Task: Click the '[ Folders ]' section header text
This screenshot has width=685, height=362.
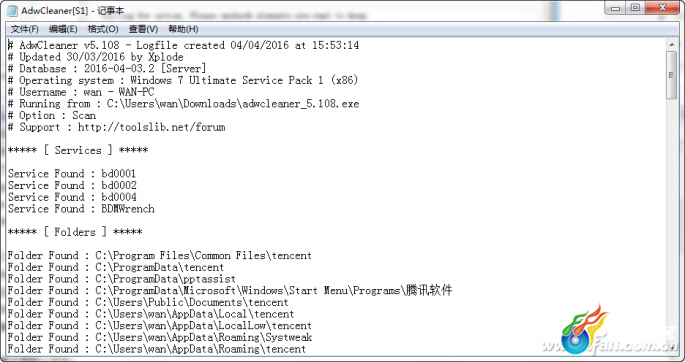Action: pyautogui.click(x=75, y=232)
